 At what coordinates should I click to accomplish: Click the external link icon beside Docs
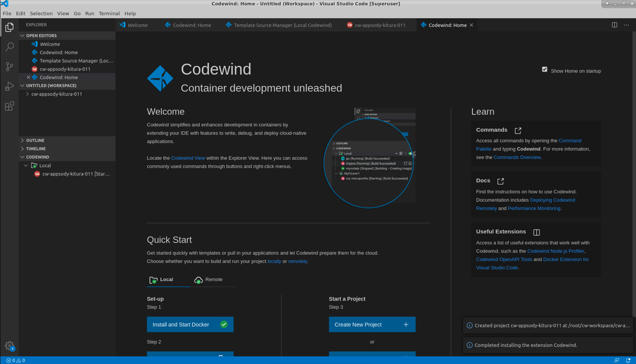tap(500, 181)
